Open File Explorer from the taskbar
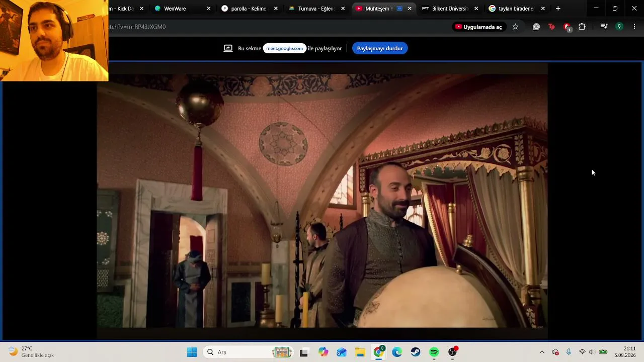The image size is (644, 362). [x=360, y=352]
